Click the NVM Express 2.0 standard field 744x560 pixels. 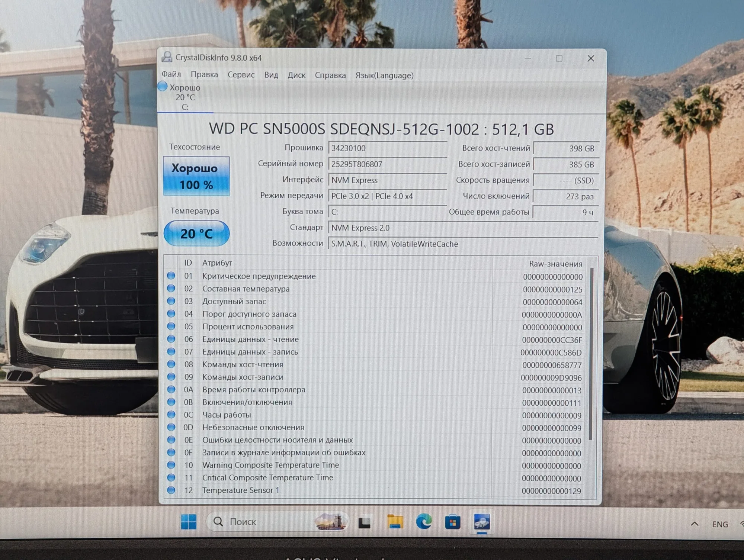click(x=463, y=228)
